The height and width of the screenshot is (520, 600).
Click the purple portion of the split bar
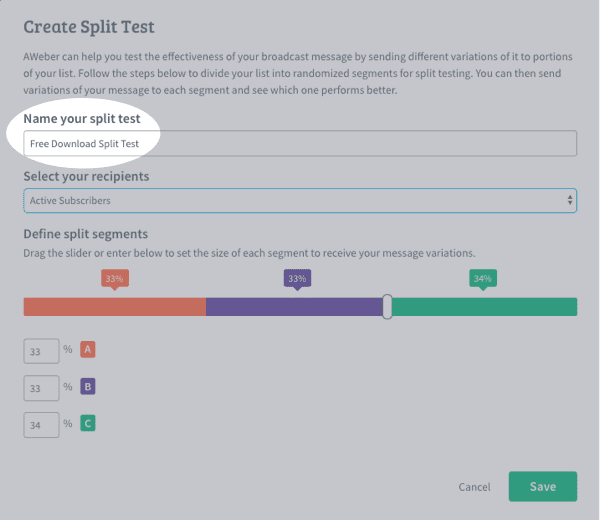(295, 307)
